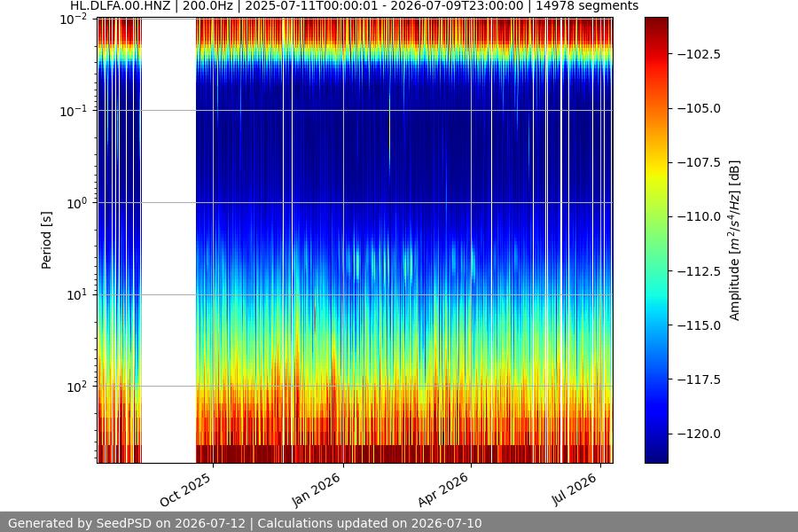Click the −112.5 colorbar tick label
This screenshot has height=532, width=798.
coord(699,271)
